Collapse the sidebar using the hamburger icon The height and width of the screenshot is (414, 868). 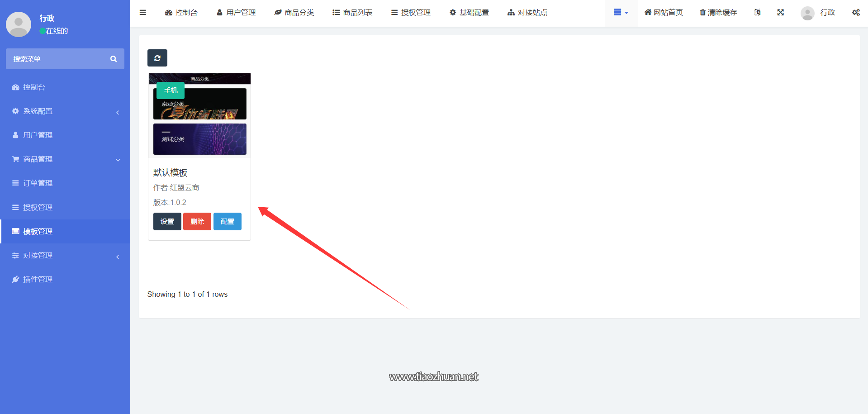point(142,12)
